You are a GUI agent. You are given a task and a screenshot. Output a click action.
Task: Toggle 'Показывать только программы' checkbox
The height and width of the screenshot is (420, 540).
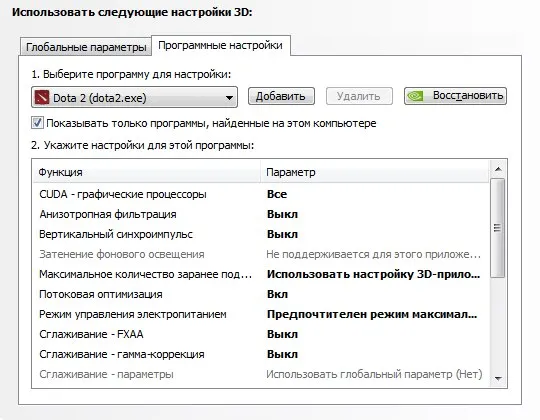[37, 123]
